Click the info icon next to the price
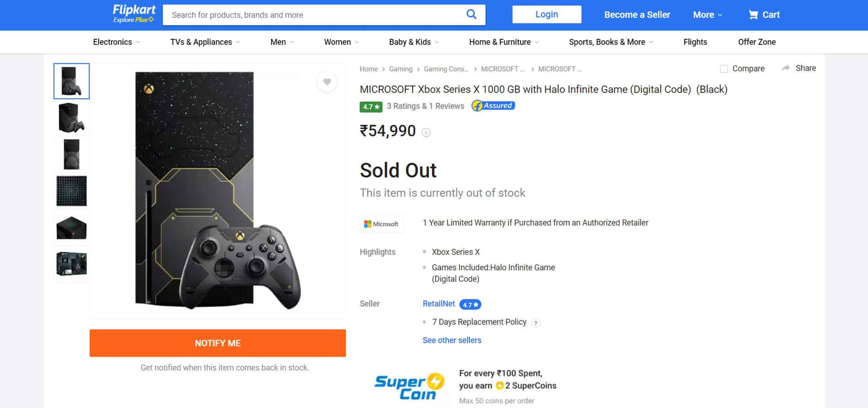Viewport: 868px width, 408px height. tap(426, 133)
